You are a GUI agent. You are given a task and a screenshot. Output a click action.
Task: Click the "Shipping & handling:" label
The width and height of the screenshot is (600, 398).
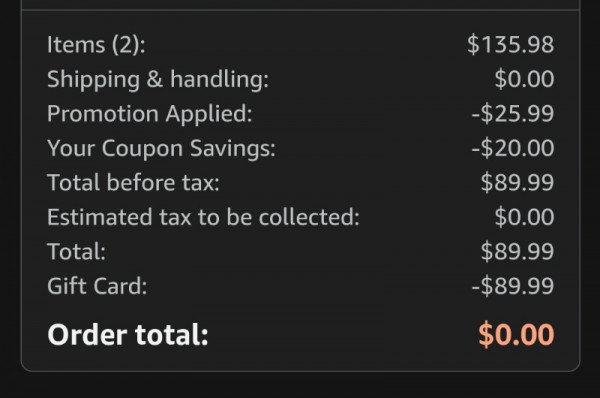point(158,80)
